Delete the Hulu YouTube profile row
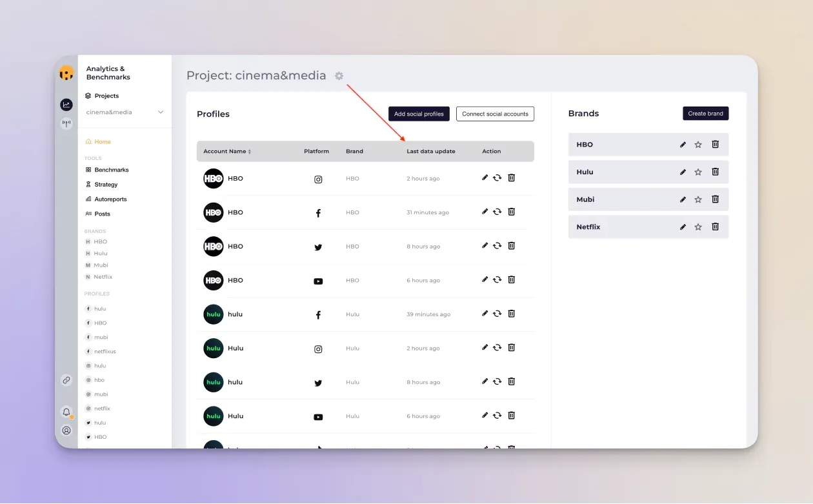813x504 pixels. 512,416
